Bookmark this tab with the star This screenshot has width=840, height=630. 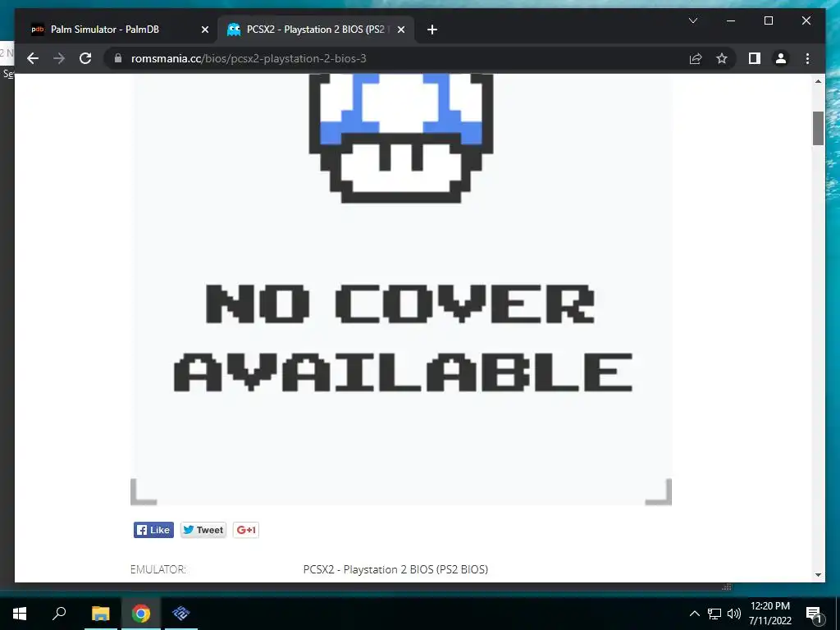[x=722, y=58]
